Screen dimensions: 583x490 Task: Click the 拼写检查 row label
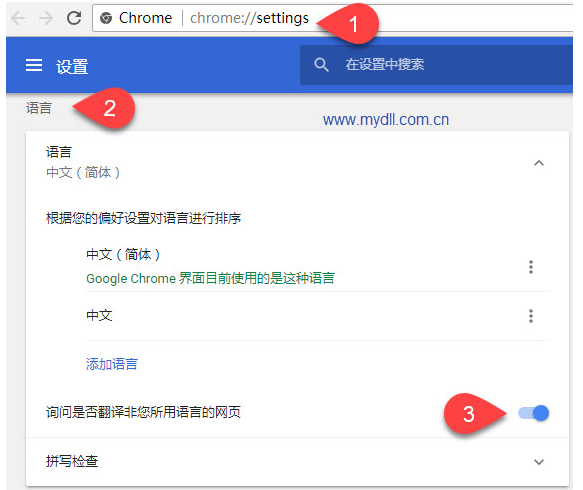pos(72,461)
